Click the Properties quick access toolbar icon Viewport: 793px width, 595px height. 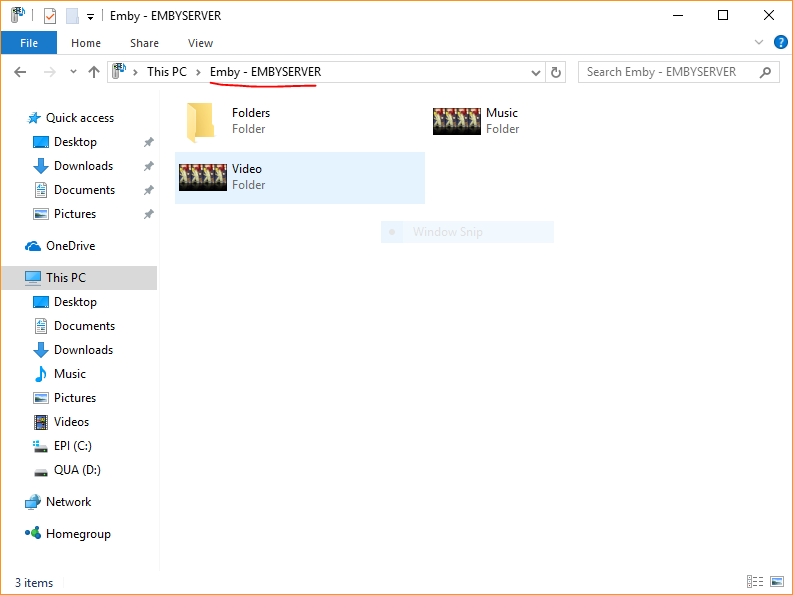coord(50,16)
